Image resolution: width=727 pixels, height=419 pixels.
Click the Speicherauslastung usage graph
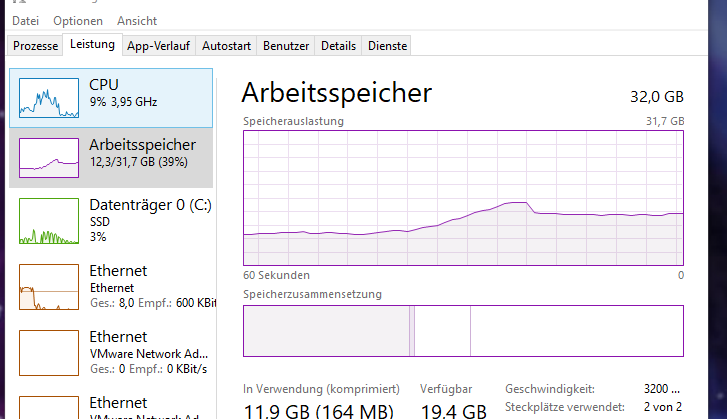point(463,198)
